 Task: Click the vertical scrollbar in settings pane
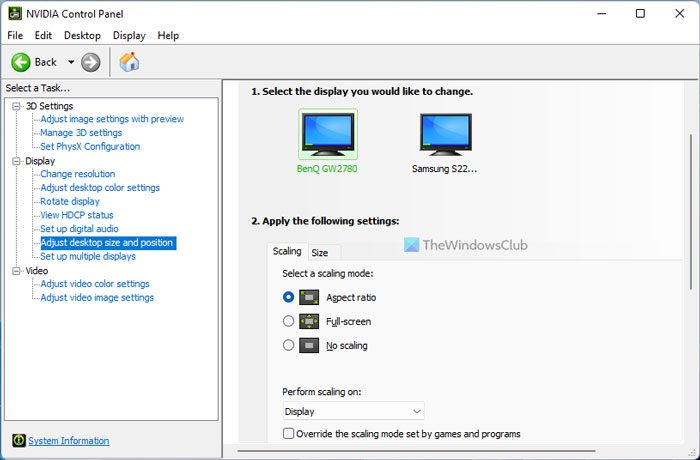691,211
